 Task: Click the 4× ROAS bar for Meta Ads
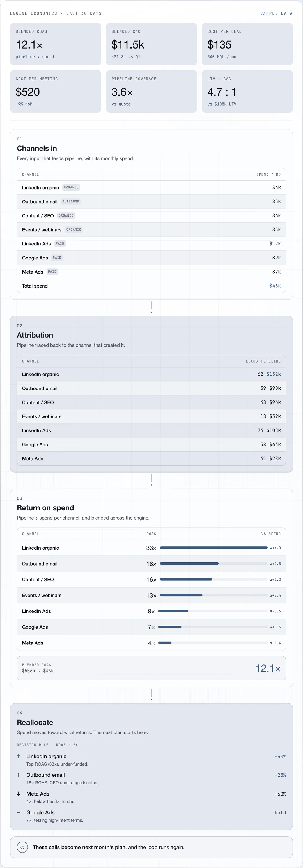click(x=213, y=643)
